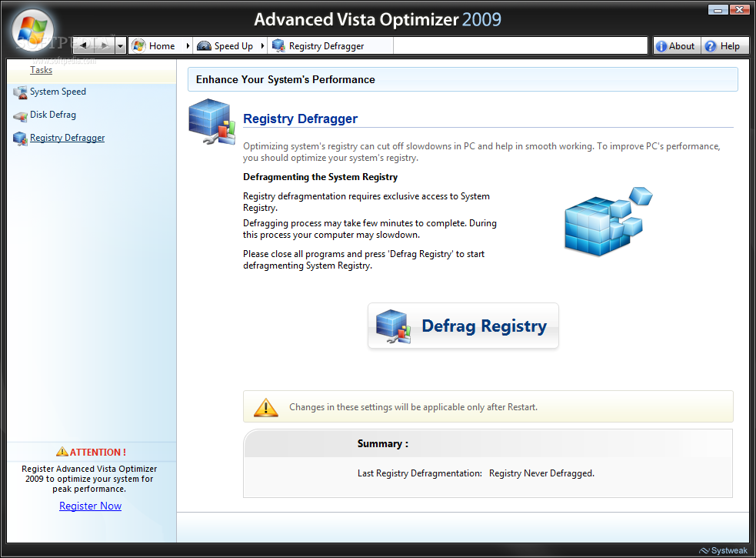The height and width of the screenshot is (558, 756).
Task: Click the Summary heading
Action: coord(383,443)
